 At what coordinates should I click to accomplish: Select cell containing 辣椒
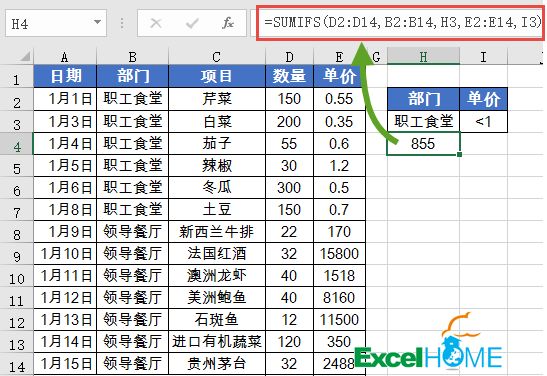click(x=217, y=165)
